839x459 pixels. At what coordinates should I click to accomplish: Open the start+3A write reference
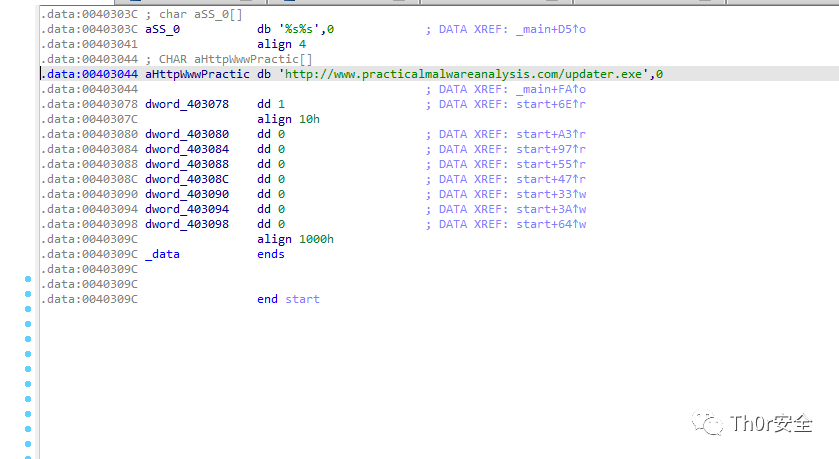(x=551, y=209)
